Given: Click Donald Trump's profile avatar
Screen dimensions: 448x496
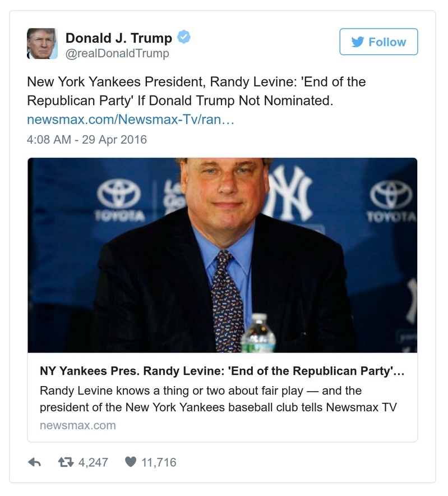Looking at the screenshot, I should point(41,43).
